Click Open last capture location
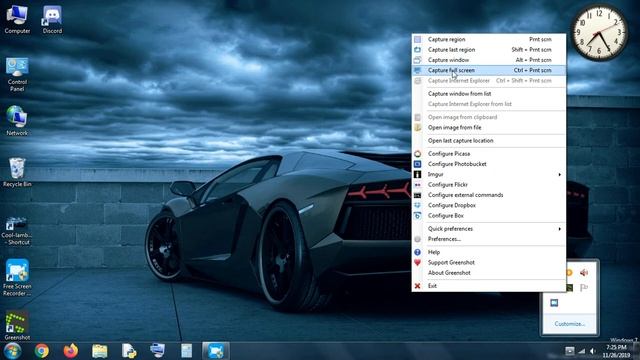This screenshot has width=640, height=360. (489, 140)
